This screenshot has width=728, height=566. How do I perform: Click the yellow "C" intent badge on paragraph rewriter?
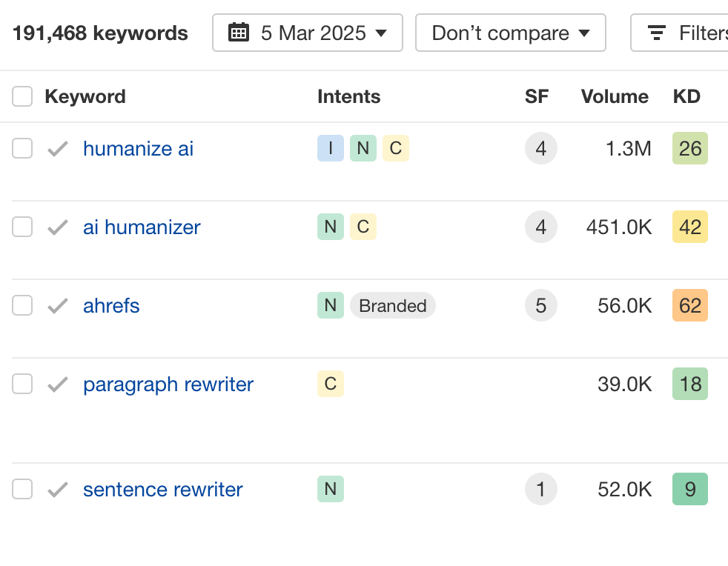(331, 384)
